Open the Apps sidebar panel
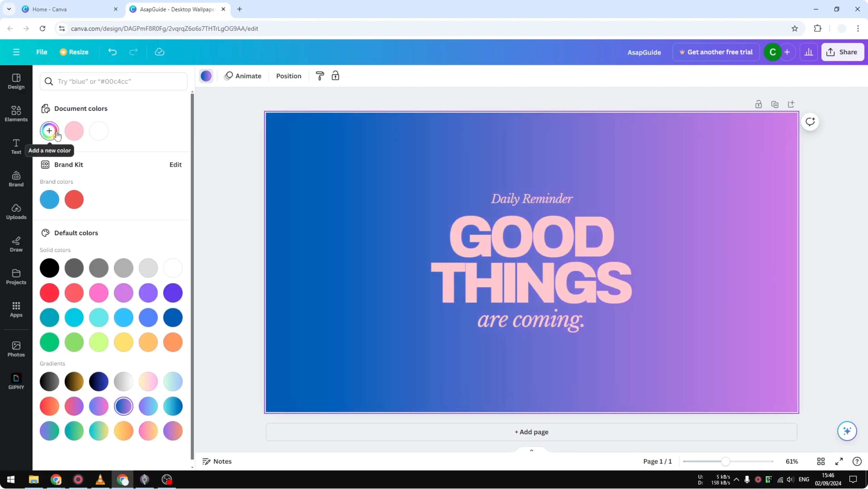 (x=16, y=309)
